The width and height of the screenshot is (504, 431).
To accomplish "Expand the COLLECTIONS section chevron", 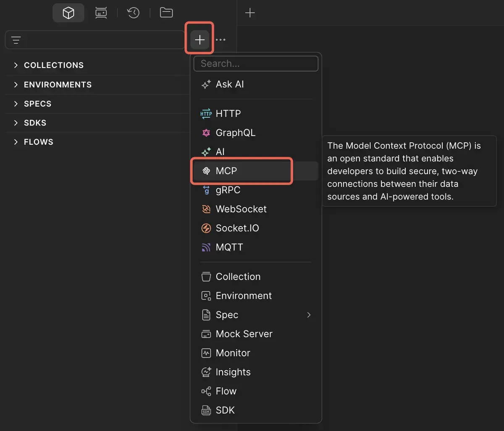I will click(x=16, y=65).
